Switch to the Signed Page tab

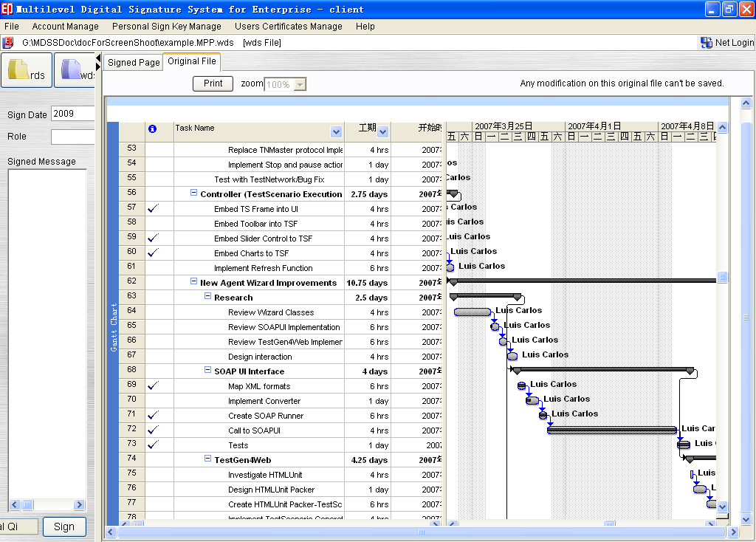(134, 63)
